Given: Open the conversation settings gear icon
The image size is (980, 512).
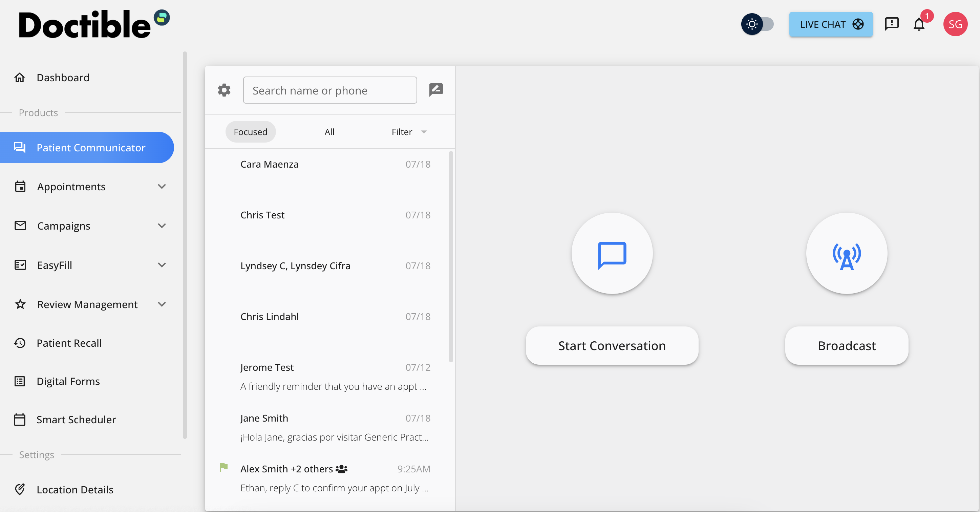Looking at the screenshot, I should pos(224,90).
